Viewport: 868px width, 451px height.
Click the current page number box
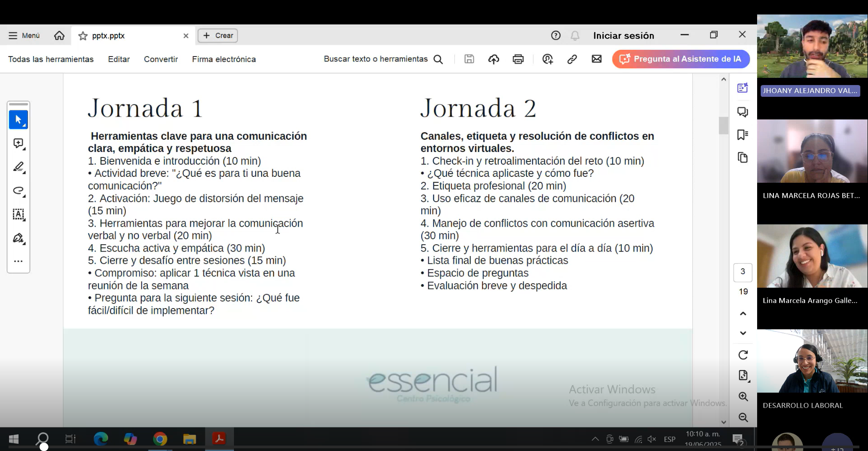point(743,272)
